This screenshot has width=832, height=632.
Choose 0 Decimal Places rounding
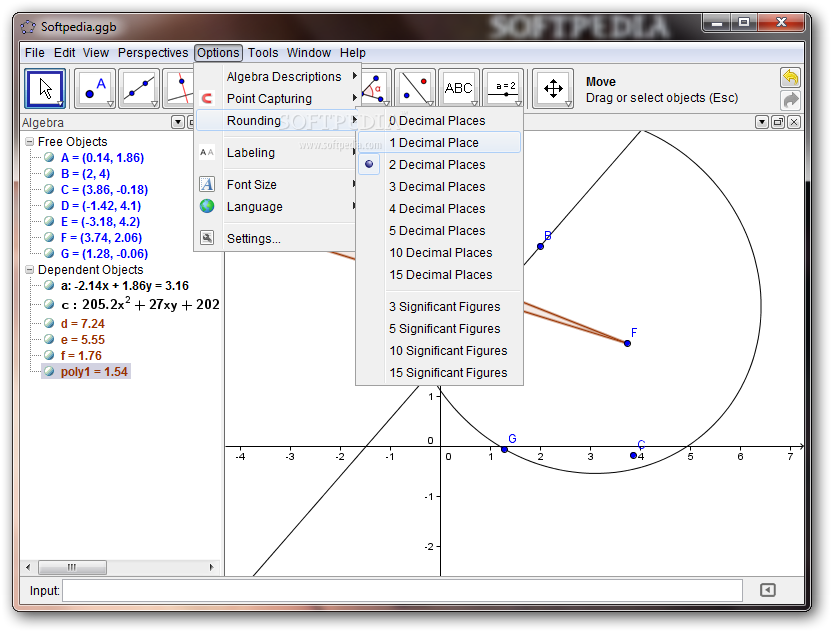point(439,121)
